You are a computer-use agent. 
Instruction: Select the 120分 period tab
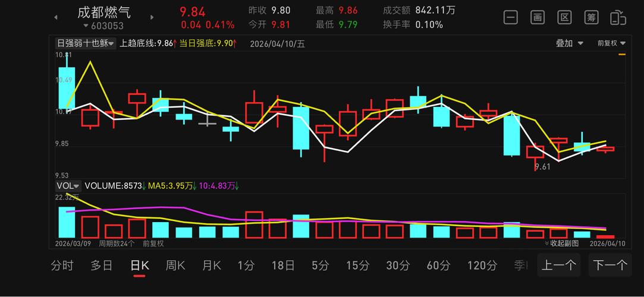482,266
